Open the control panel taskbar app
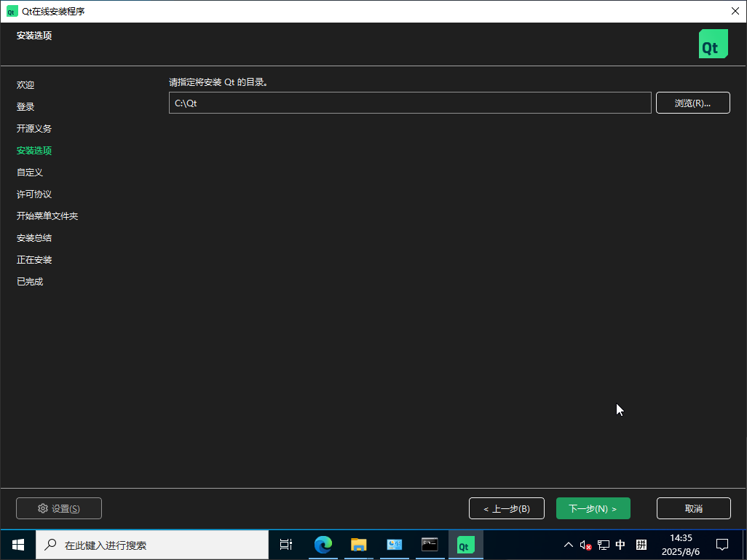Image resolution: width=747 pixels, height=560 pixels. coord(394,544)
